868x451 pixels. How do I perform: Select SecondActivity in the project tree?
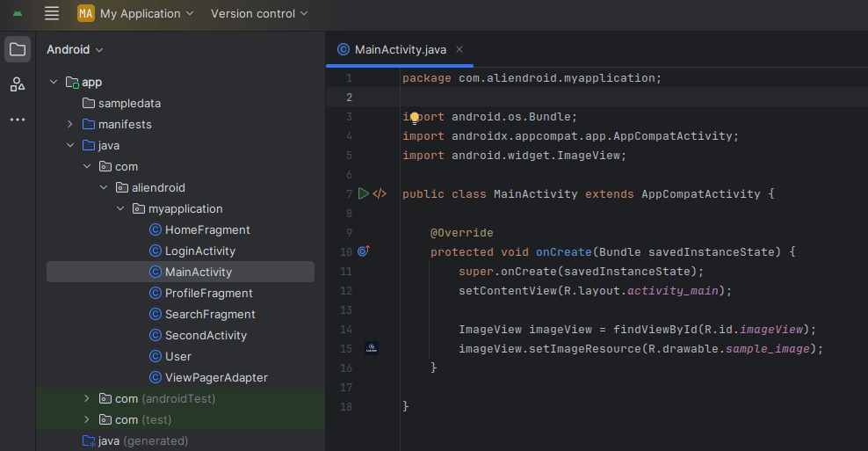tap(180, 335)
